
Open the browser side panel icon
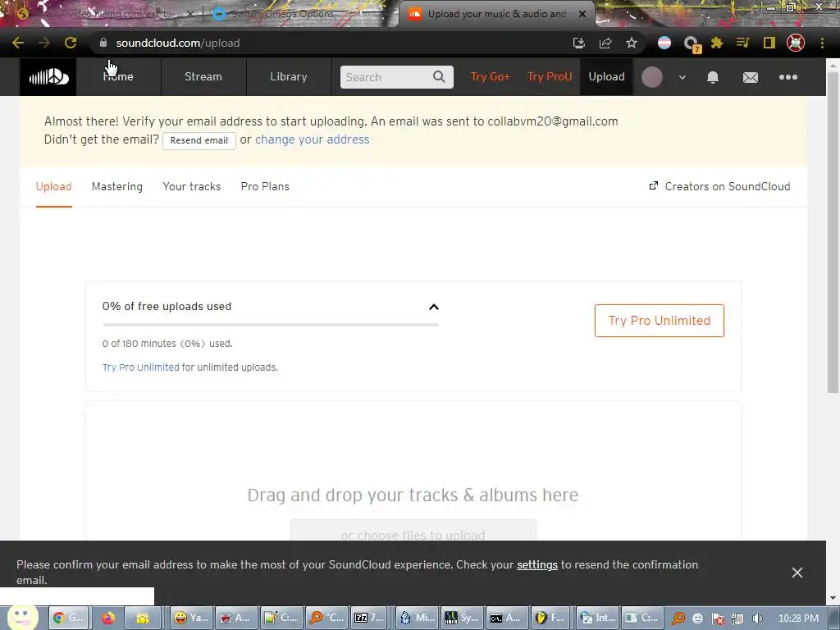point(769,43)
